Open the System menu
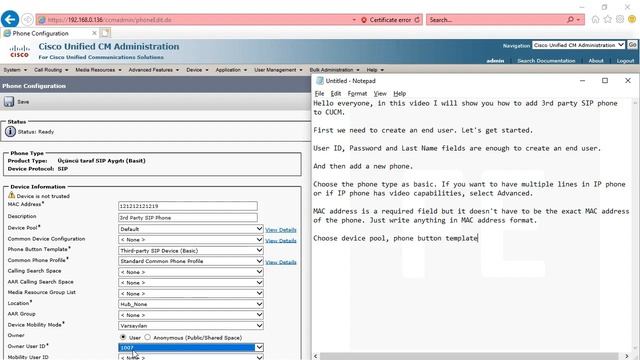The height and width of the screenshot is (360, 640). [x=15, y=70]
